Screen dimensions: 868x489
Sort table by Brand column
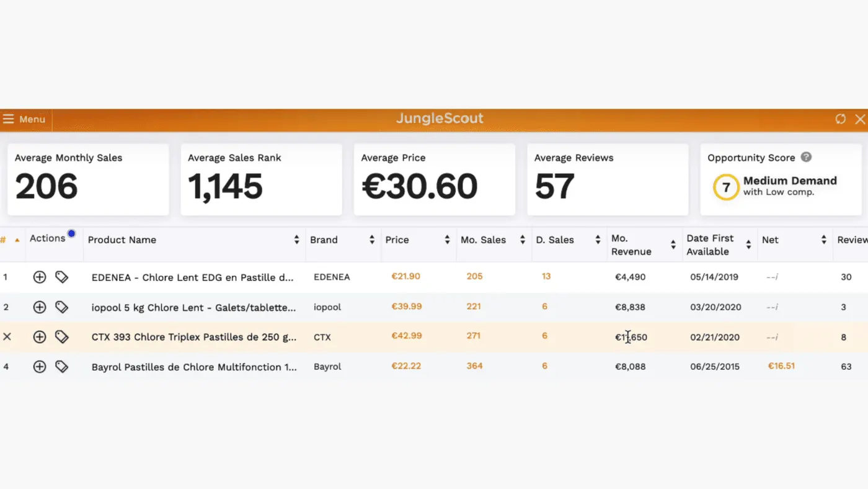pos(372,240)
